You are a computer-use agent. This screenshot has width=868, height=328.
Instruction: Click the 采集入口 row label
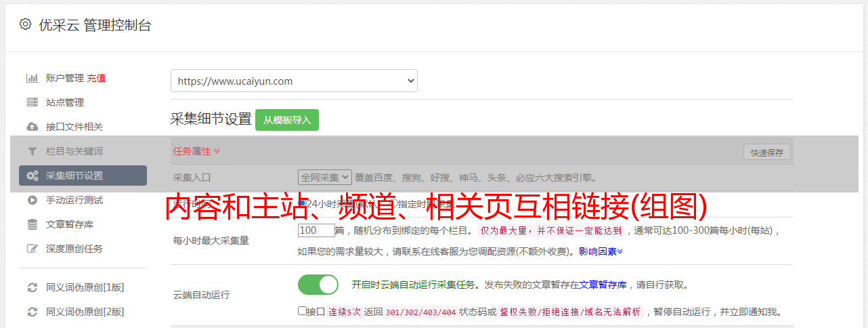[x=192, y=178]
